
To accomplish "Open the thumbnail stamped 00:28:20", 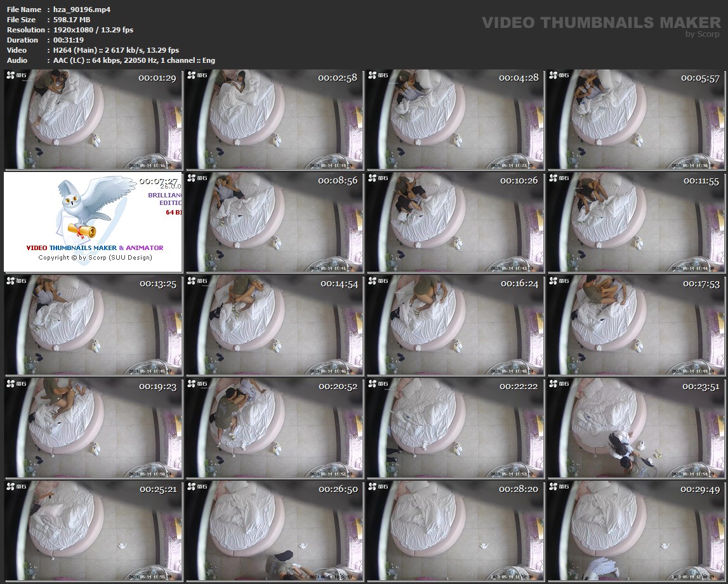I will (x=456, y=531).
